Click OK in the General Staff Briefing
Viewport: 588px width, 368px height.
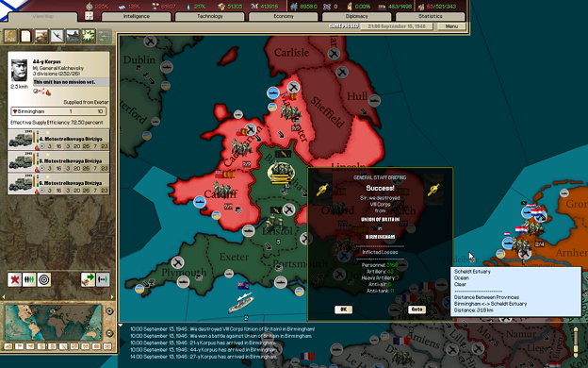tap(343, 309)
